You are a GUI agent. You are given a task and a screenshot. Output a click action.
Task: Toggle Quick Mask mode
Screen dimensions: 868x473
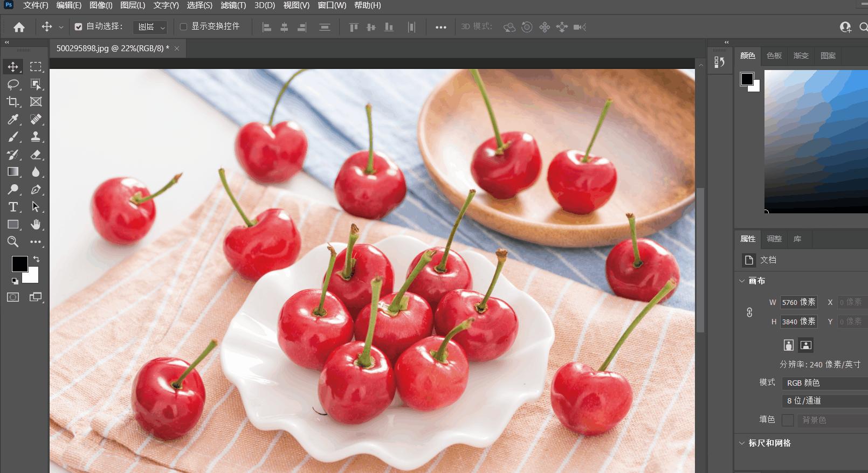pyautogui.click(x=13, y=297)
